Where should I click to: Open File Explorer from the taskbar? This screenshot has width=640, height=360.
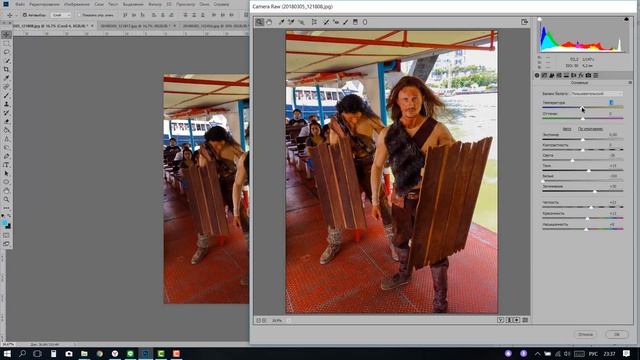(84, 353)
